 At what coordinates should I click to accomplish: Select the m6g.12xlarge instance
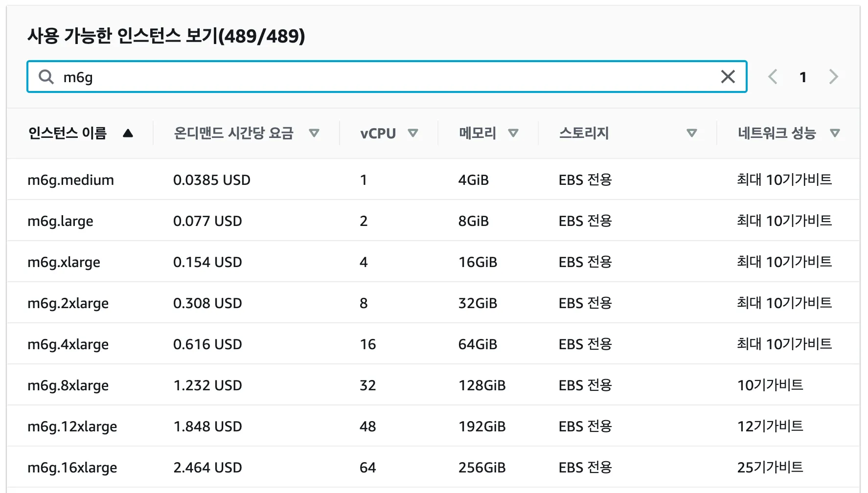pos(72,426)
